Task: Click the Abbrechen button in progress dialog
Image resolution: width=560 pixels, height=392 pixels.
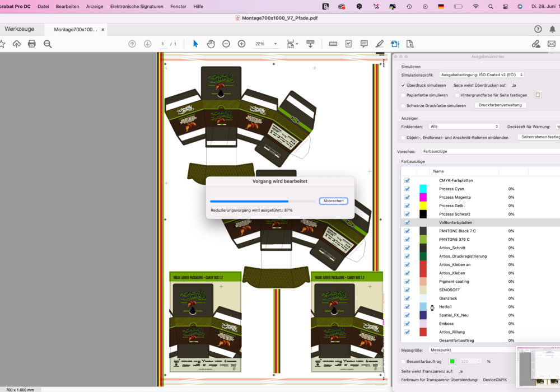Action: [334, 201]
